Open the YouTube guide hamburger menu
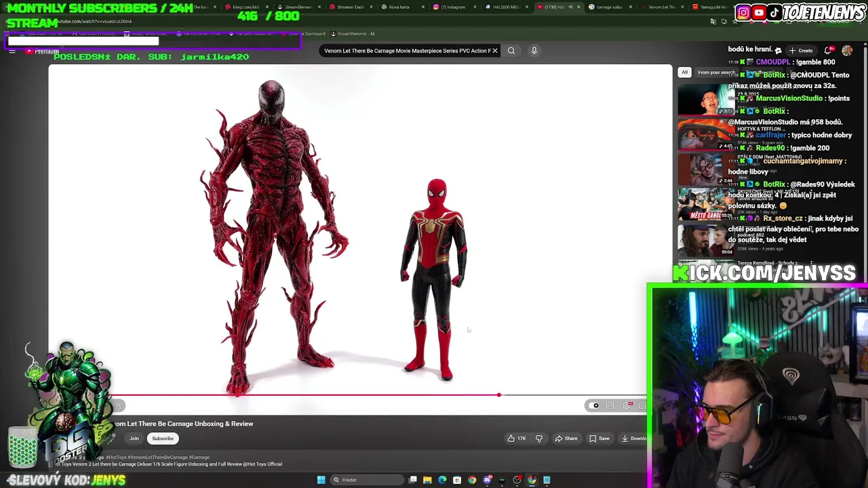Image resolution: width=868 pixels, height=488 pixels. click(x=12, y=51)
